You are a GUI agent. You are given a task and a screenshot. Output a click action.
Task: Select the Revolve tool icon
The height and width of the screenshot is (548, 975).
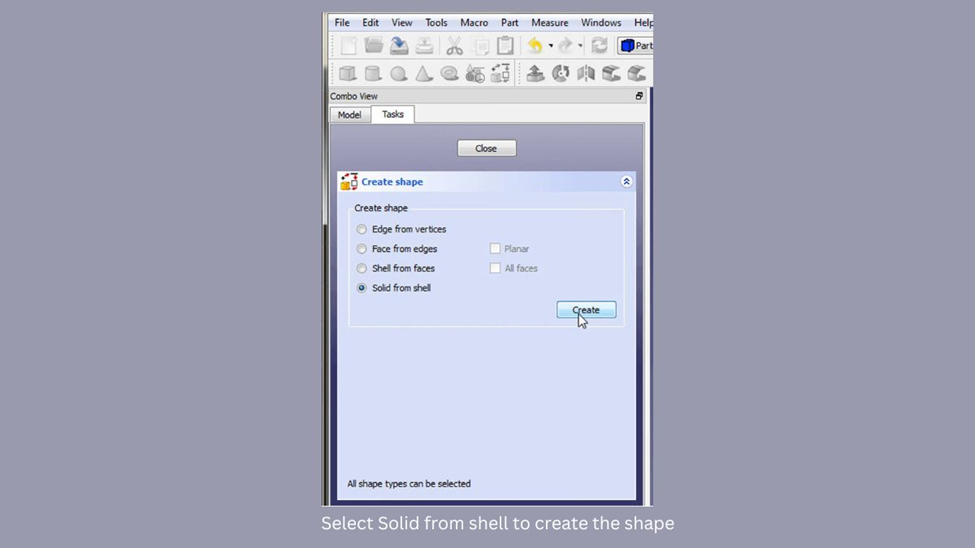pyautogui.click(x=561, y=73)
